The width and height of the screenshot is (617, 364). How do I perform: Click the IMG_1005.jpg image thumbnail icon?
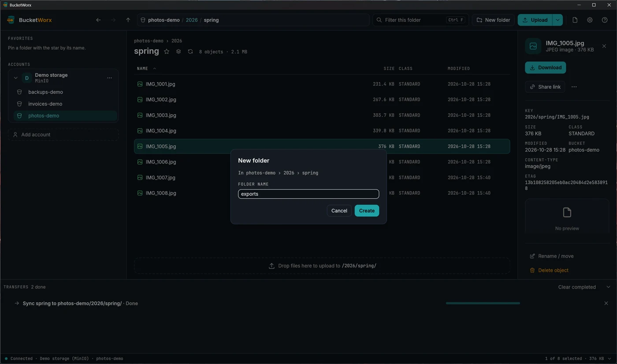tap(533, 46)
